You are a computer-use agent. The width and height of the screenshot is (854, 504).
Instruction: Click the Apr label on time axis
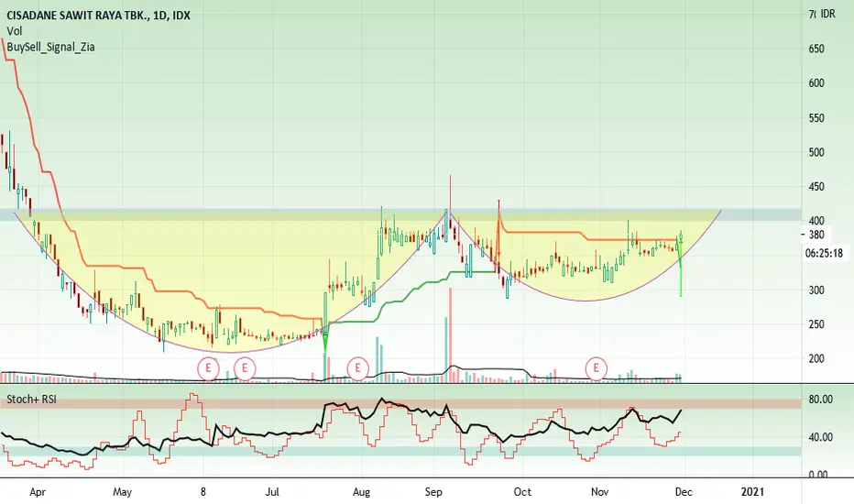tap(38, 492)
